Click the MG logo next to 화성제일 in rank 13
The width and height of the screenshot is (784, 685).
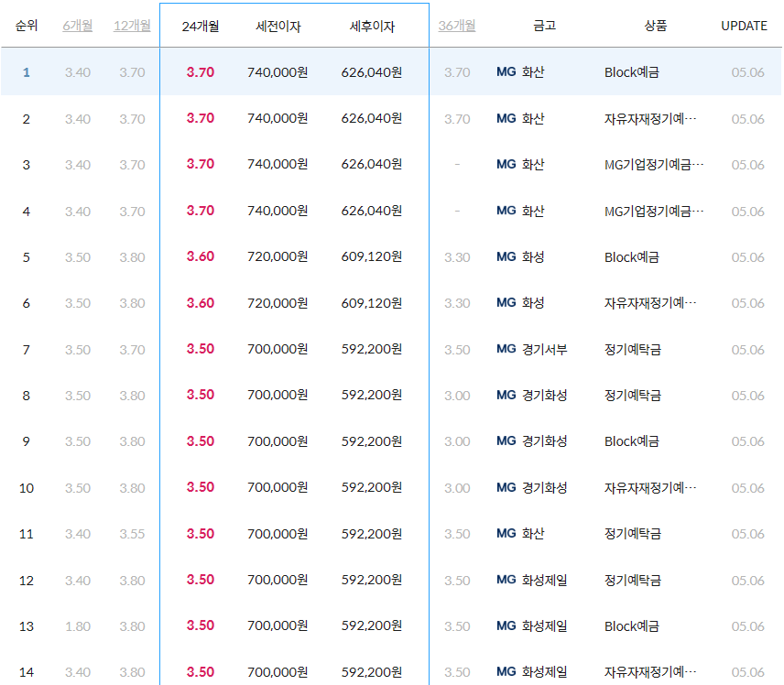tap(505, 626)
